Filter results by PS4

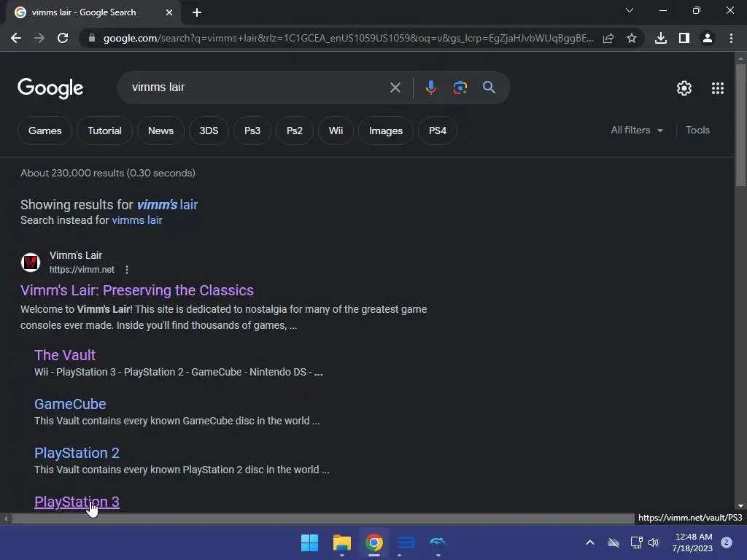(438, 131)
